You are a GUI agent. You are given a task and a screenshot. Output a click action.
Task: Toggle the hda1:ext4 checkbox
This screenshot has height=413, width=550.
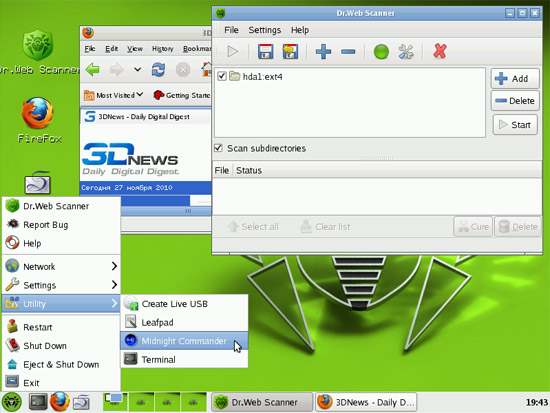222,76
